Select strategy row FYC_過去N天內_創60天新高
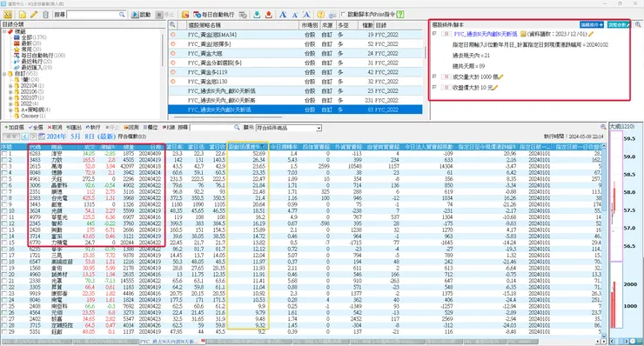This screenshot has width=644, height=346. click(x=295, y=100)
